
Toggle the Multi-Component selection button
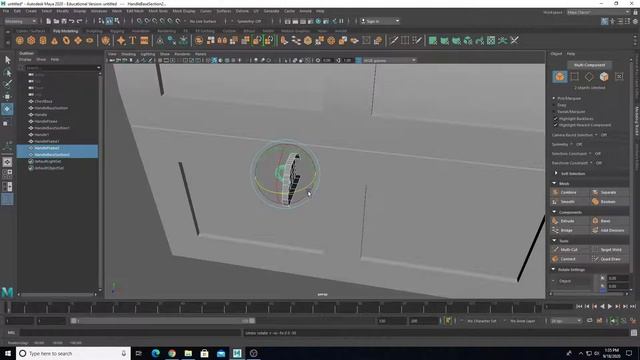pyautogui.click(x=589, y=65)
